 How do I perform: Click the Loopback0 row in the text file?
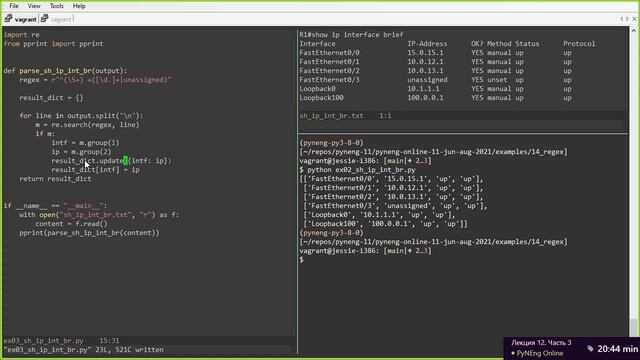click(435, 89)
